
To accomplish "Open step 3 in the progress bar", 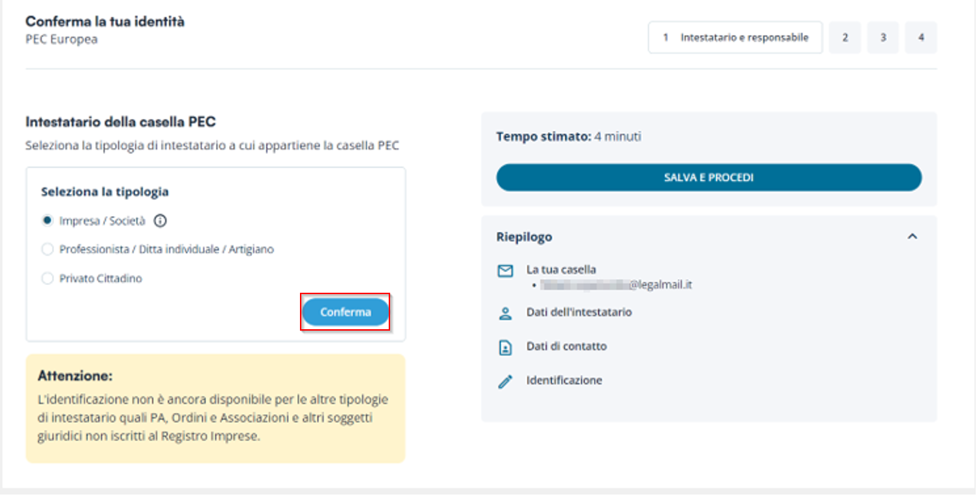I will tap(883, 38).
